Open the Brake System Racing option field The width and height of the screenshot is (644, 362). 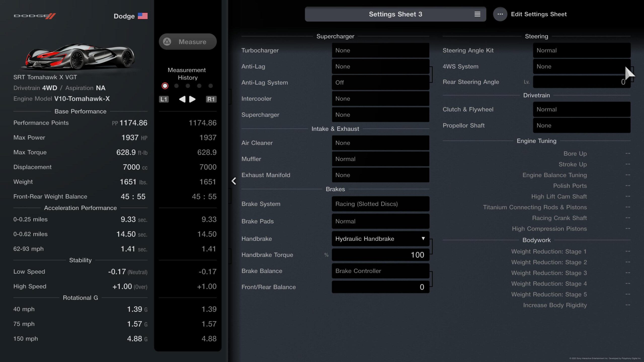coord(380,204)
